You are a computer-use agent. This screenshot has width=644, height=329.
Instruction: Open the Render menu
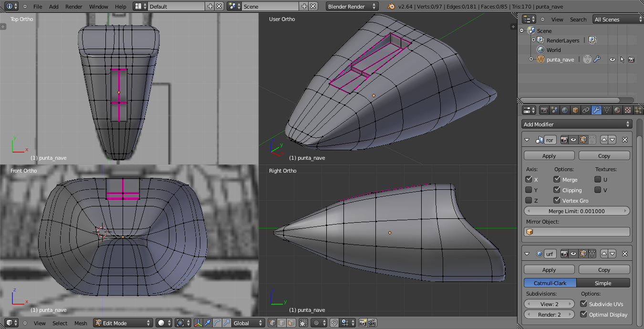[x=74, y=6]
